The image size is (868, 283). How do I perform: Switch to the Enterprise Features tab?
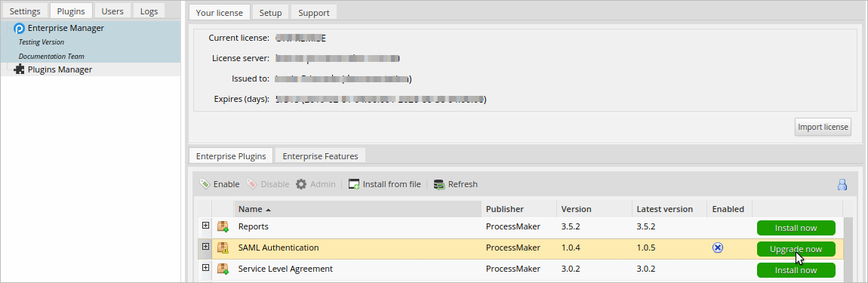[x=320, y=156]
